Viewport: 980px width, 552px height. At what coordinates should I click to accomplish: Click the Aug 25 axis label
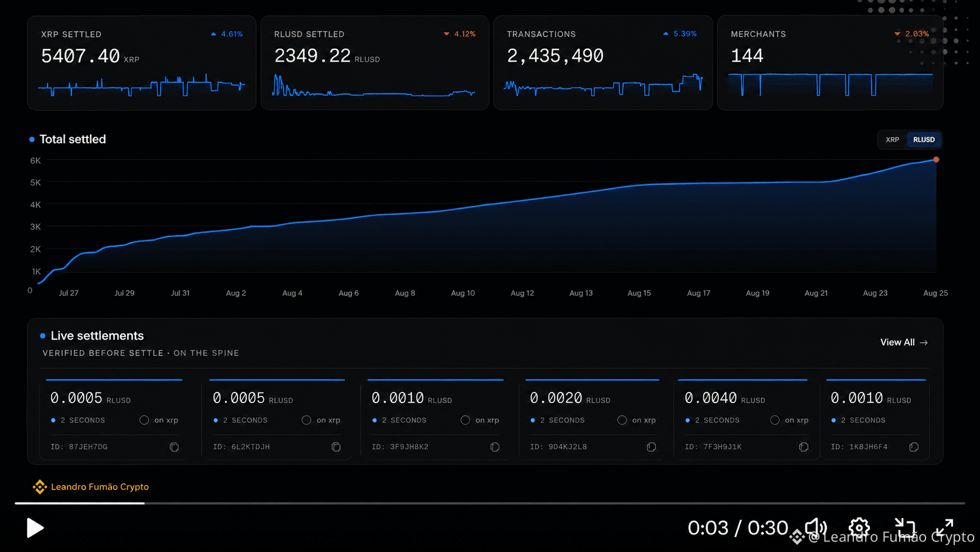pyautogui.click(x=935, y=293)
